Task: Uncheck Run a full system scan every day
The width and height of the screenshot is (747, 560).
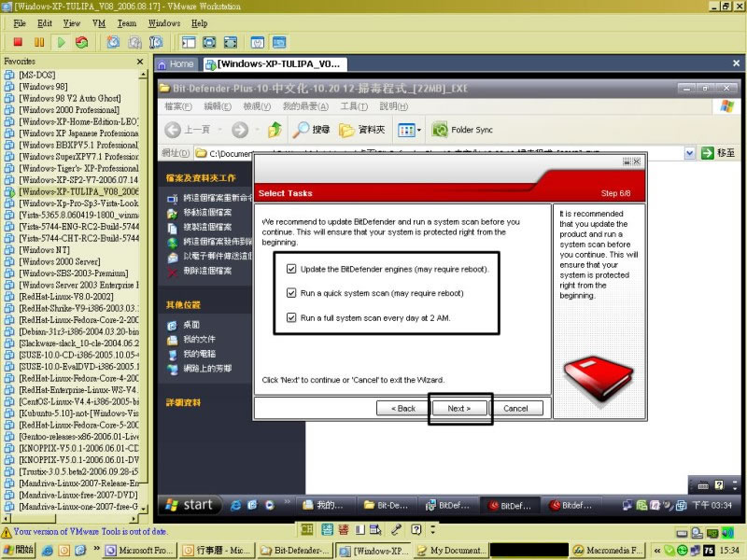Action: pyautogui.click(x=291, y=317)
